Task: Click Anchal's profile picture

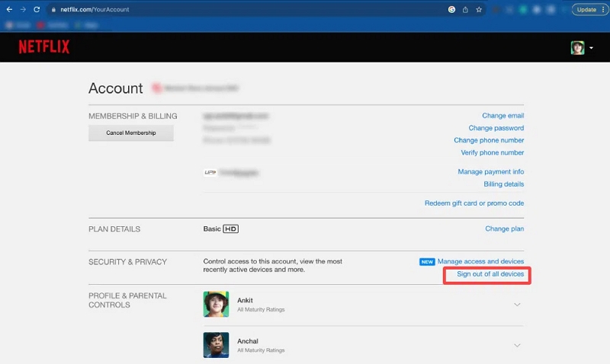Action: click(216, 345)
